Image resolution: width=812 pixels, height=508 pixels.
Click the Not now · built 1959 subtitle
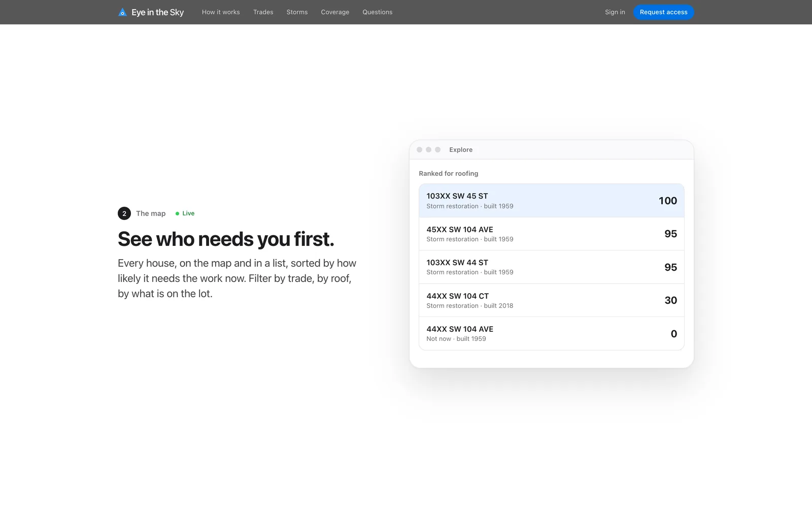tap(456, 339)
